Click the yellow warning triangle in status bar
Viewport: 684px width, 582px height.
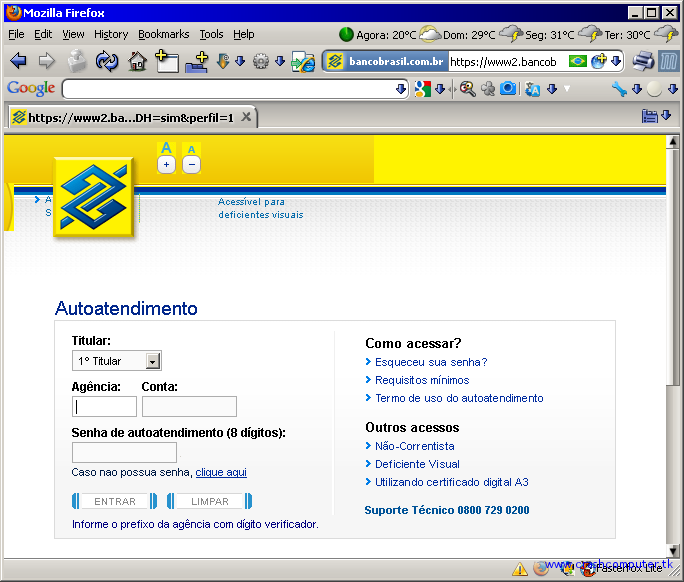pyautogui.click(x=520, y=569)
